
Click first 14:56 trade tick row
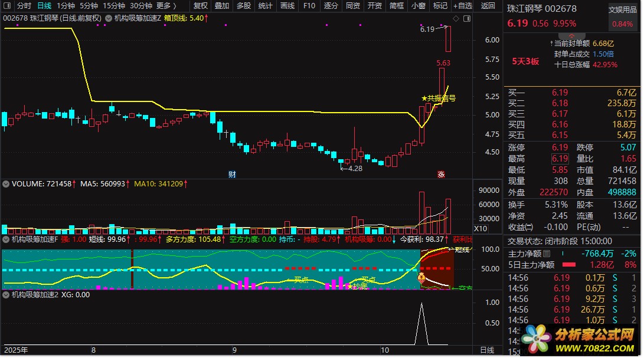[572, 278]
